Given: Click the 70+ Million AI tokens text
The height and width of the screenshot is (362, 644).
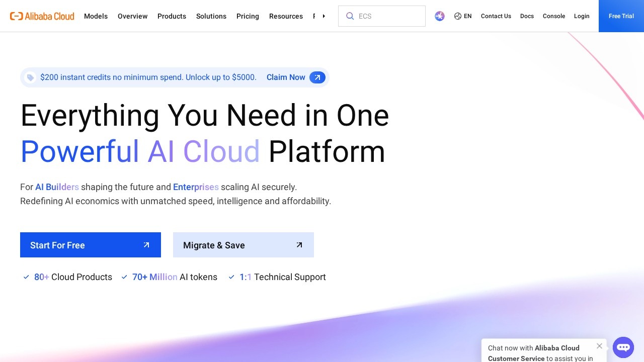Looking at the screenshot, I should pos(175,277).
